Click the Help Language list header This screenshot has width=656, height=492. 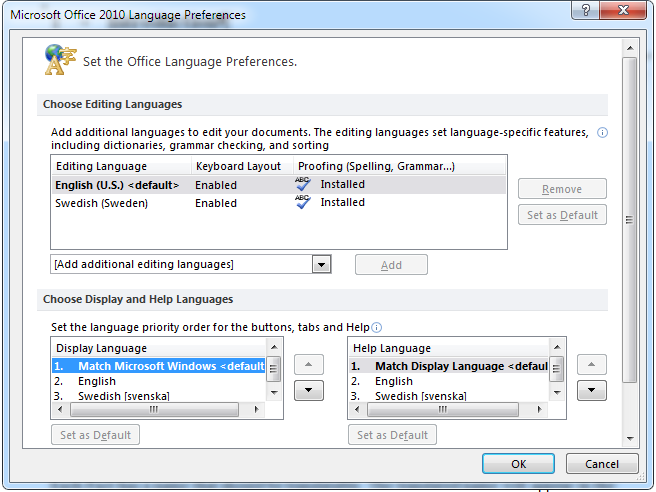[448, 348]
